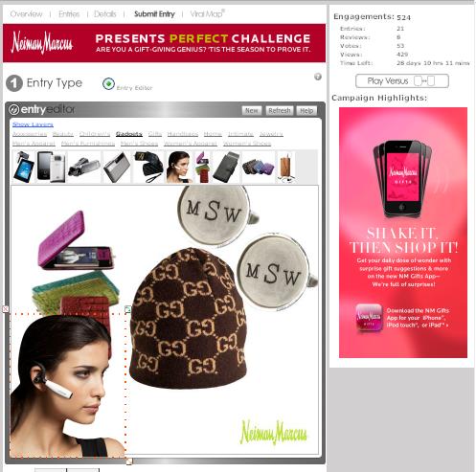476x472 pixels.
Task: Open the Submit Entry tab
Action: click(154, 14)
